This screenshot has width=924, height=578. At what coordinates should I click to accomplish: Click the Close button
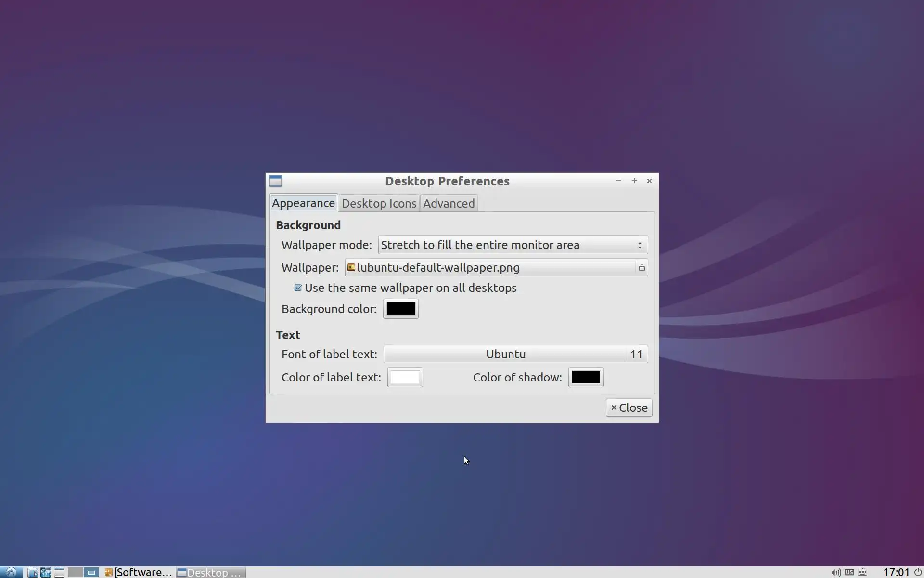[629, 408]
